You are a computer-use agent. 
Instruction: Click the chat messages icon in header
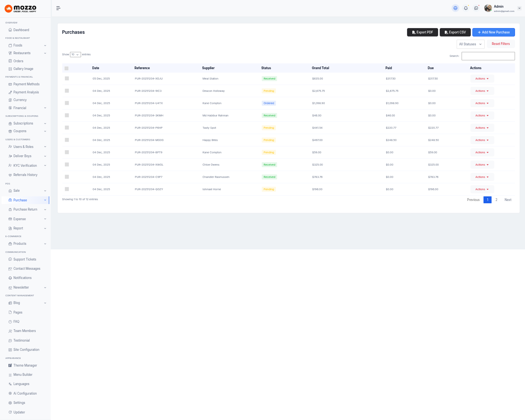click(x=476, y=8)
